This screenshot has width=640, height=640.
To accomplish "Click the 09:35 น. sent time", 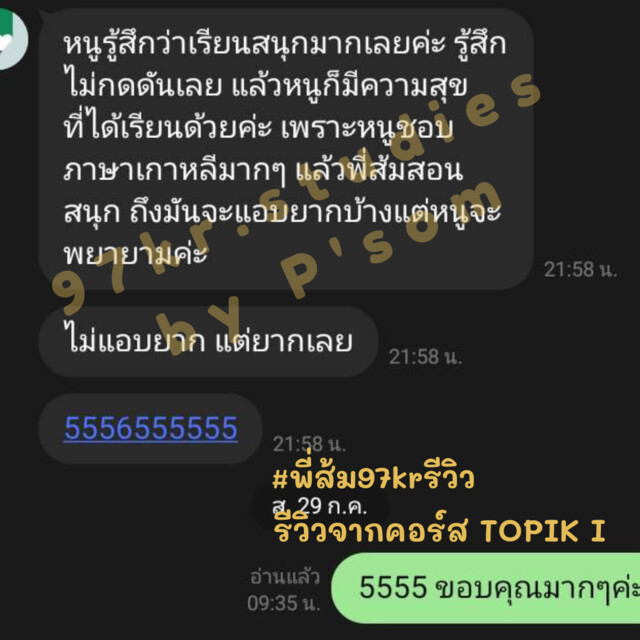I will tap(284, 603).
